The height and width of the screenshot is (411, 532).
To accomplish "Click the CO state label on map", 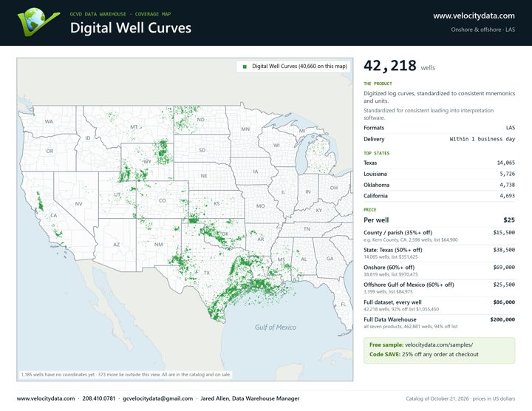I will 162,200.
